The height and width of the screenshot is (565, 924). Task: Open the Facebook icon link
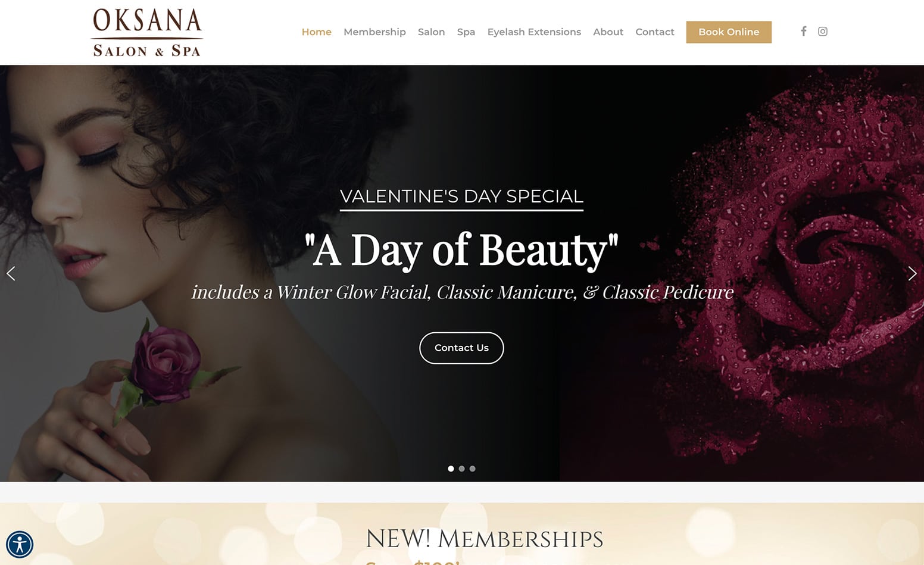pos(803,31)
